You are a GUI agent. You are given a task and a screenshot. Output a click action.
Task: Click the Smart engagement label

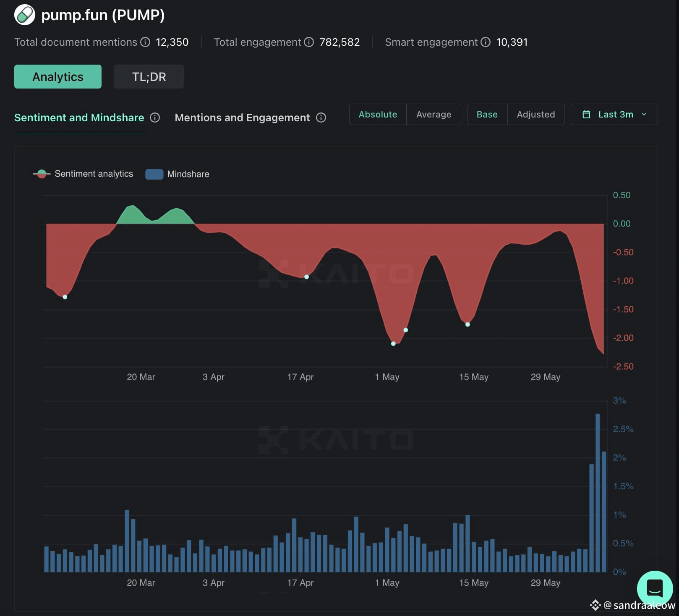click(x=431, y=42)
